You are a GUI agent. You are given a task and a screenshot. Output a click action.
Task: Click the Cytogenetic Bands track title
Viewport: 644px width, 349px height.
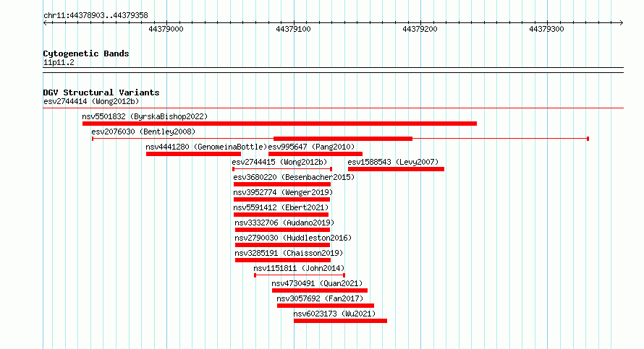pos(86,53)
